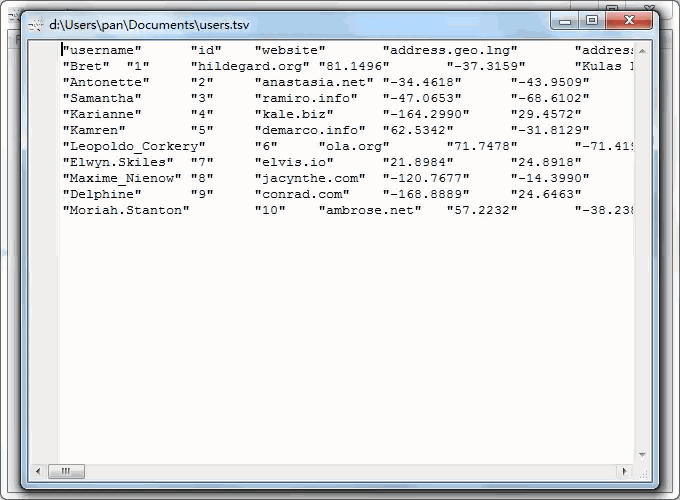Maximize the users.tsv viewer window

tap(592, 19)
